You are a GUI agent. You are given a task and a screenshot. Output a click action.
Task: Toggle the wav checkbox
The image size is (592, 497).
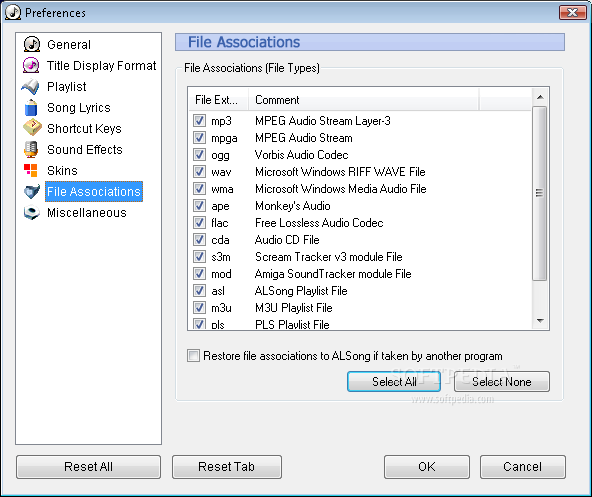(x=199, y=171)
